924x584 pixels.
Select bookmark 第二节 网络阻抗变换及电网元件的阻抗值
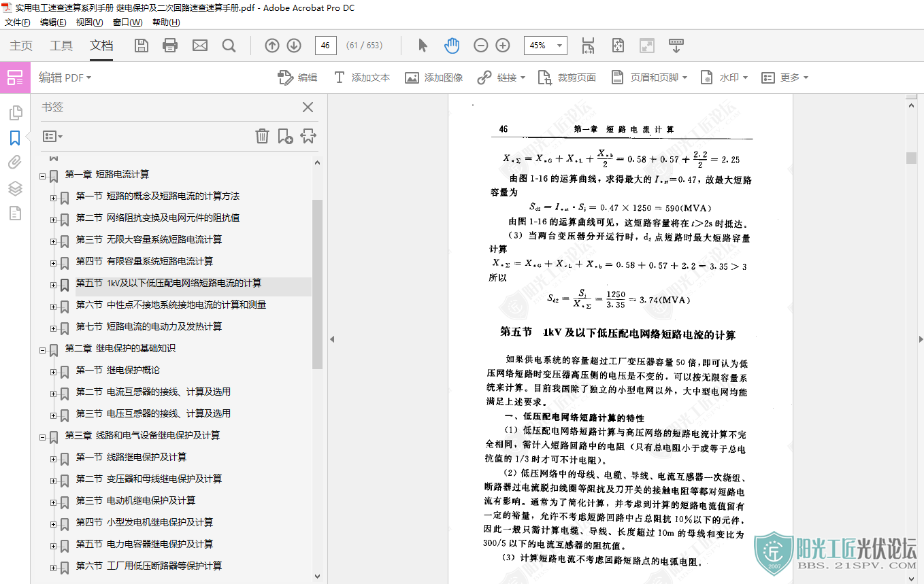(158, 218)
